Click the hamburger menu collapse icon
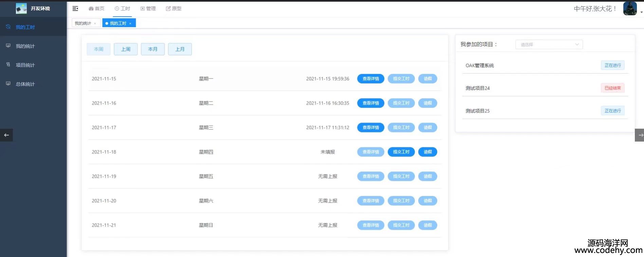Screen dimensions: 644x257 click(75, 8)
